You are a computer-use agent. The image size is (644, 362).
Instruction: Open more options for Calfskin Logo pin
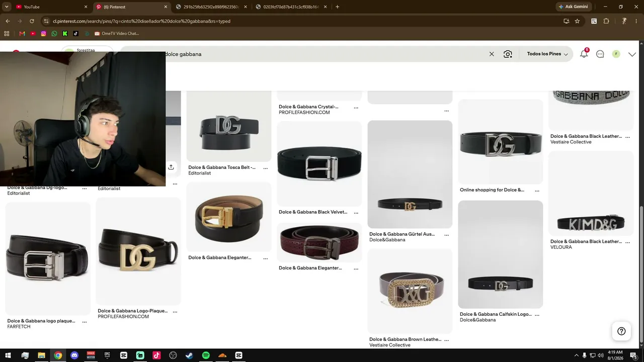(537, 315)
